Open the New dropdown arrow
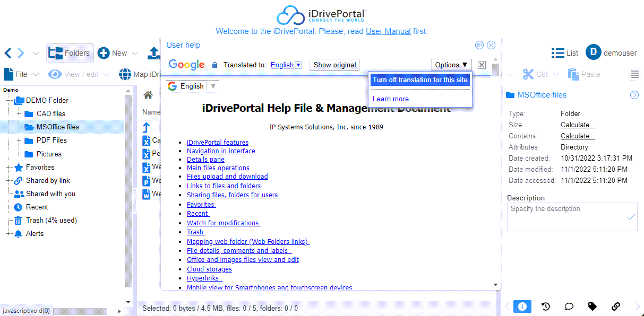644x316 pixels. pyautogui.click(x=135, y=53)
